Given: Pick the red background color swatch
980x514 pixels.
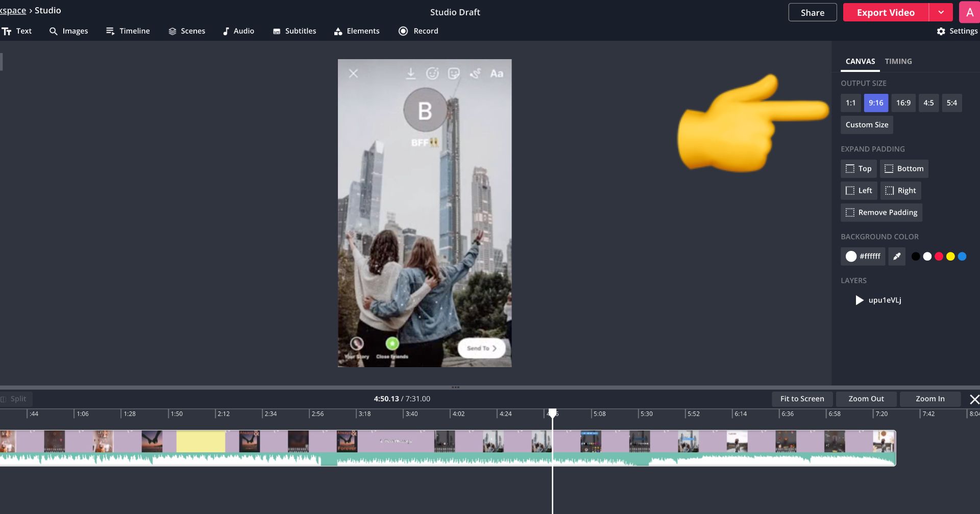Looking at the screenshot, I should pyautogui.click(x=939, y=256).
